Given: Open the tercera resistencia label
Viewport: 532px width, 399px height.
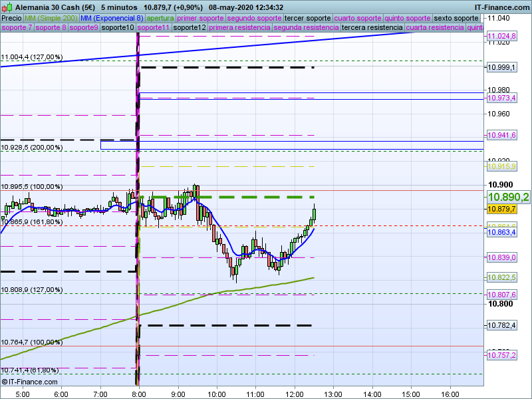Looking at the screenshot, I should (372, 28).
